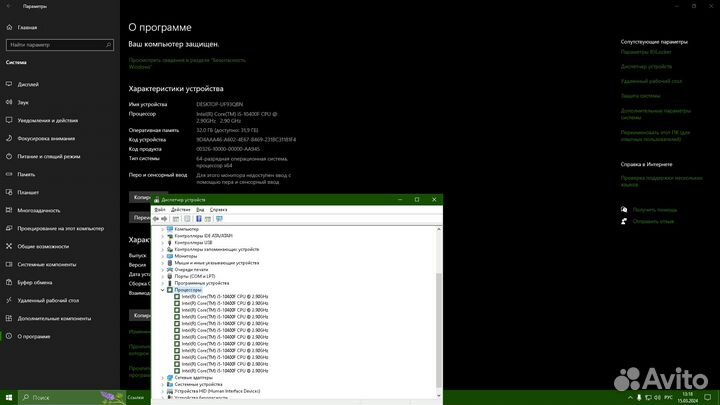Expand Контроллеры IDE ATA/ATAPI node
The width and height of the screenshot is (720, 405).
(163, 236)
